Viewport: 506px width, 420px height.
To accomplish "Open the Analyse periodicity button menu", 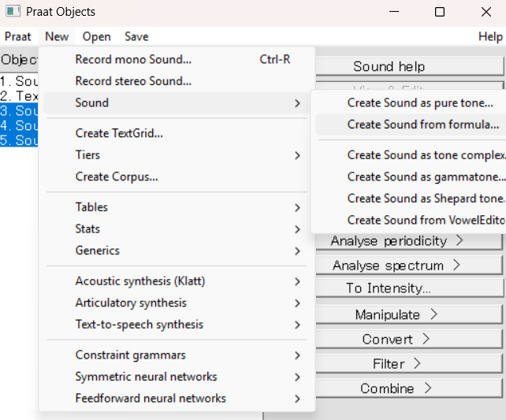I will (409, 241).
